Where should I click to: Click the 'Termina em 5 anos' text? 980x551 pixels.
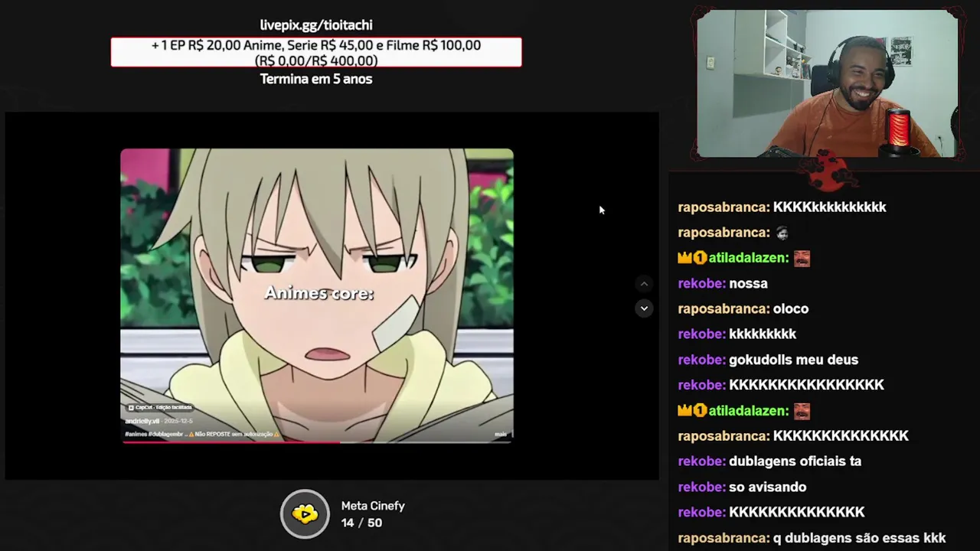coord(316,79)
